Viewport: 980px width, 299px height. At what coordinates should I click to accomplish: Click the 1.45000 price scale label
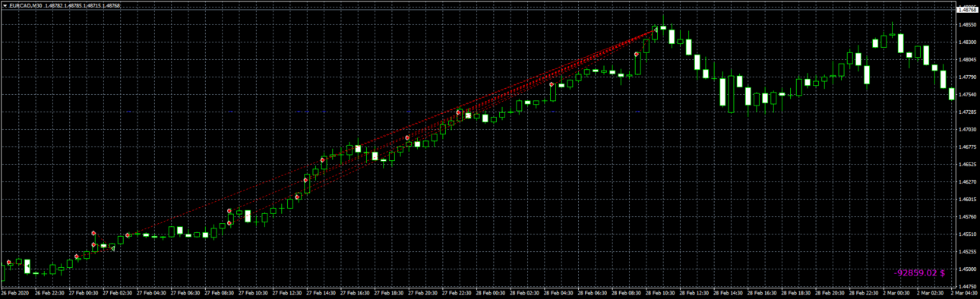[968, 269]
